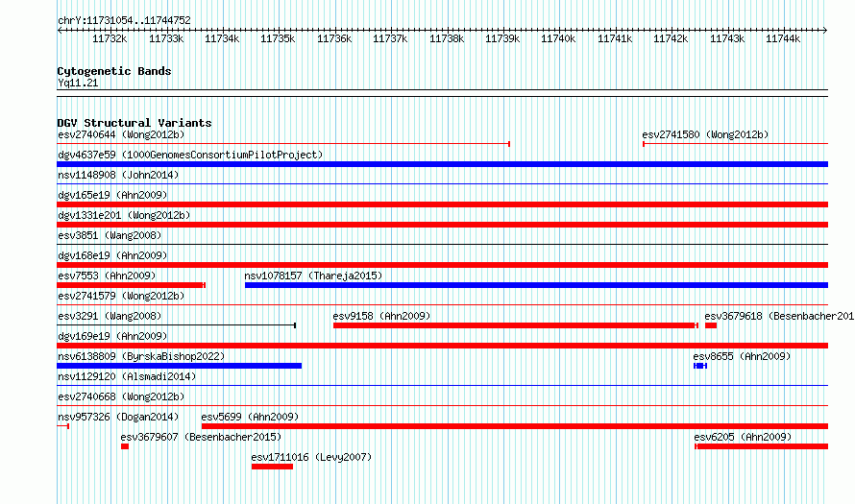Click the 11744k ruler tick label
Image resolution: width=855 pixels, height=504 pixels.
point(783,38)
